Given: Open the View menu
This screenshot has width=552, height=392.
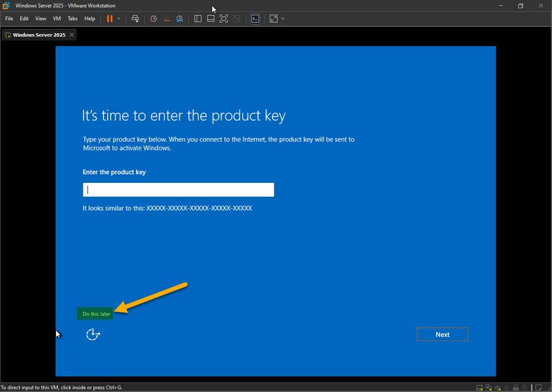Looking at the screenshot, I should 41,19.
